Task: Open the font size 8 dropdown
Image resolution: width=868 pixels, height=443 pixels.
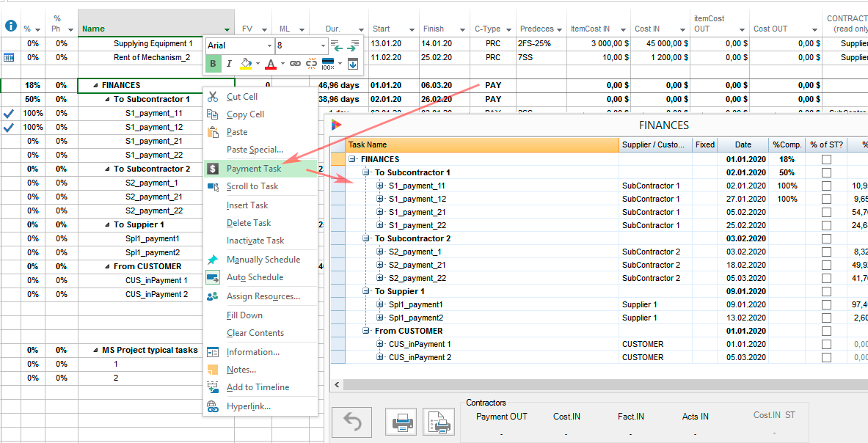Action: click(323, 46)
